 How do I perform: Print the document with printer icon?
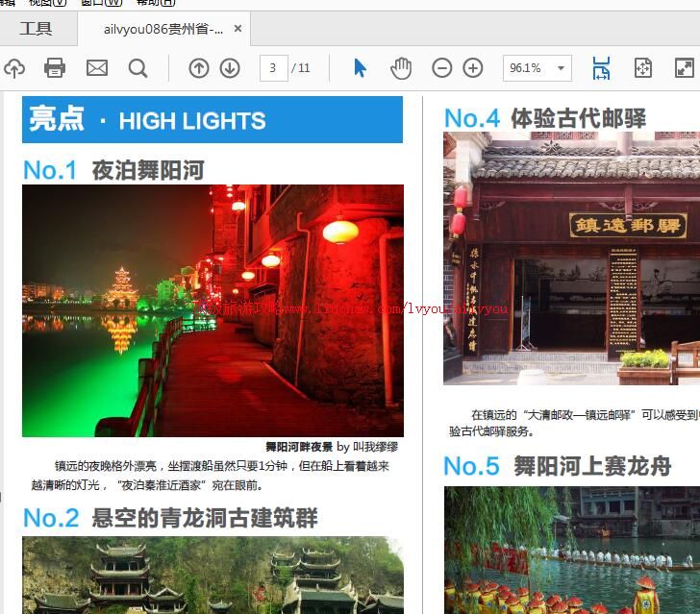[55, 68]
